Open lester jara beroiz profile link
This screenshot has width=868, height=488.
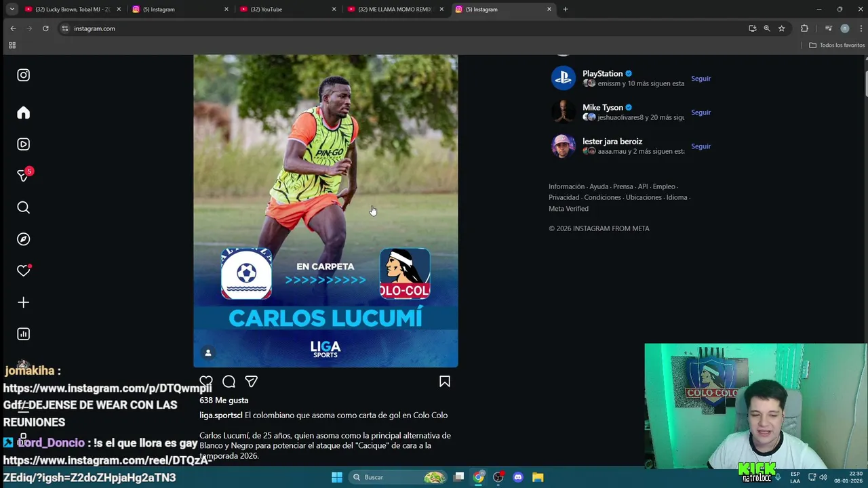click(612, 141)
